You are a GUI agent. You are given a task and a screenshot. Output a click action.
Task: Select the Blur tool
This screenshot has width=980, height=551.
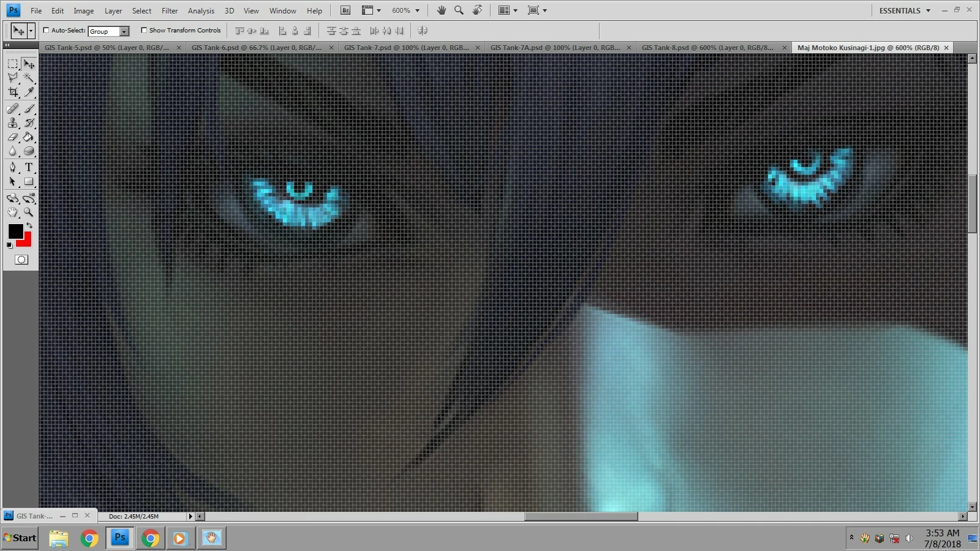click(12, 151)
